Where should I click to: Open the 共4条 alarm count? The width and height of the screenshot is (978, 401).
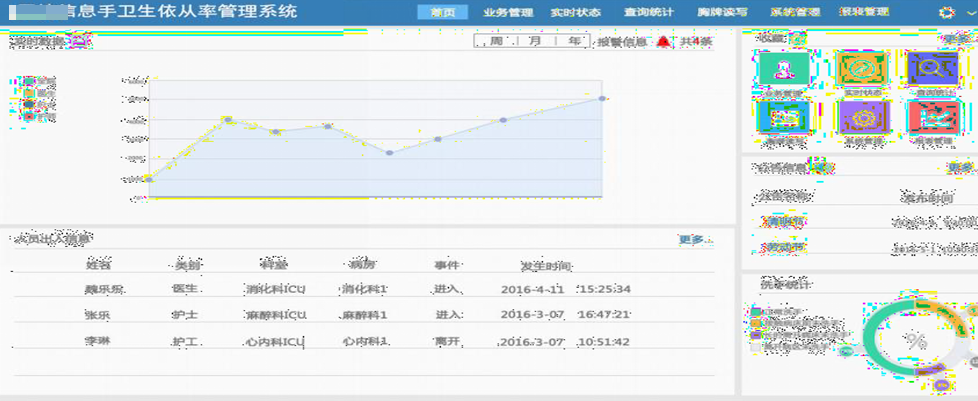(695, 42)
